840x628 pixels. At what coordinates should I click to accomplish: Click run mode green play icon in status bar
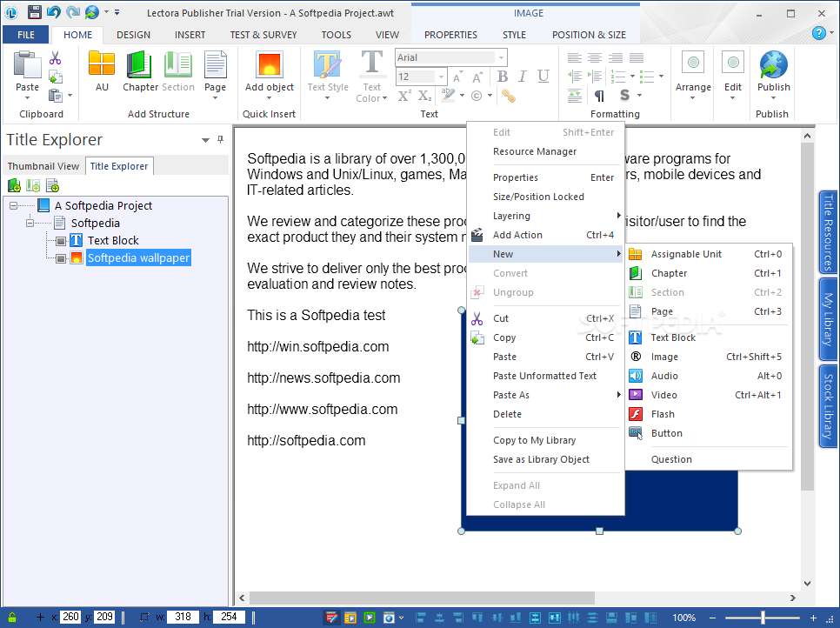point(370,618)
